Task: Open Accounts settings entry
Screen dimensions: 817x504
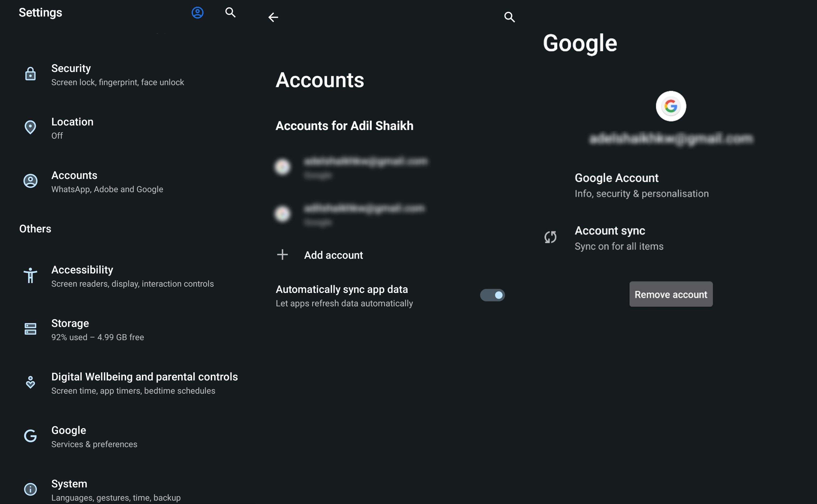Action: pyautogui.click(x=128, y=182)
